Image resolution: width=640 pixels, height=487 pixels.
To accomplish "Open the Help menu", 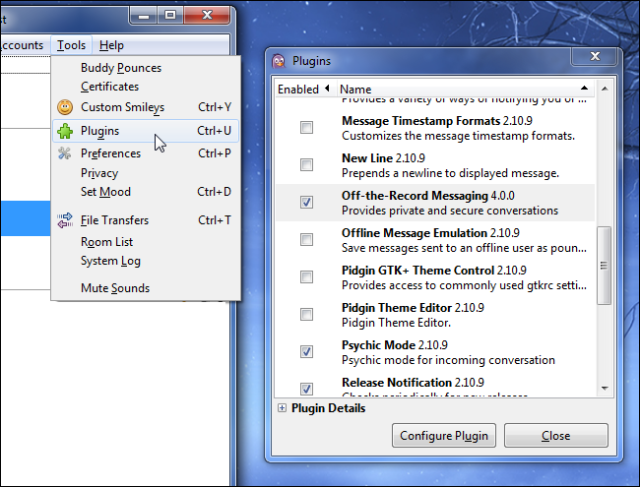I will tap(112, 45).
